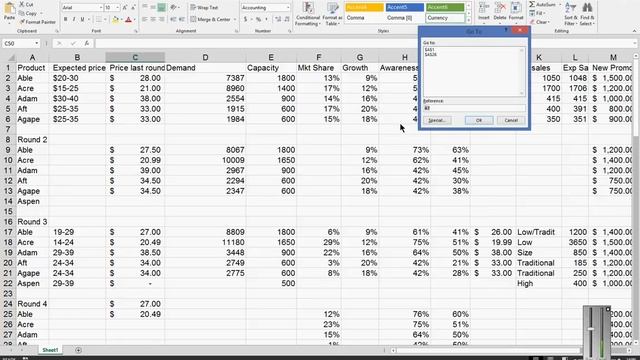Add a new sheet with plus button
Image resolution: width=640 pixels, height=360 pixels.
point(78,350)
